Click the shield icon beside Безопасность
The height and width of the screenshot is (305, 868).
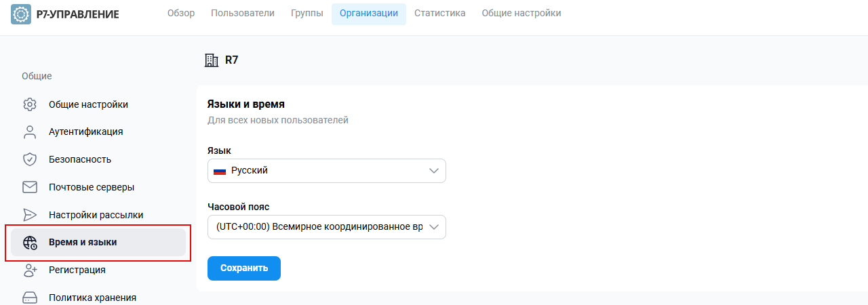point(30,159)
